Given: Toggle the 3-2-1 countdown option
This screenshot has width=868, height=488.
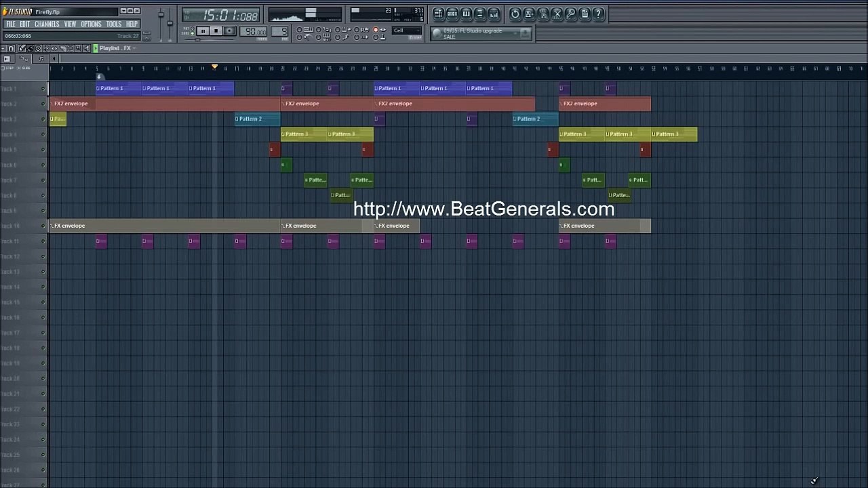Looking at the screenshot, I should 319,30.
